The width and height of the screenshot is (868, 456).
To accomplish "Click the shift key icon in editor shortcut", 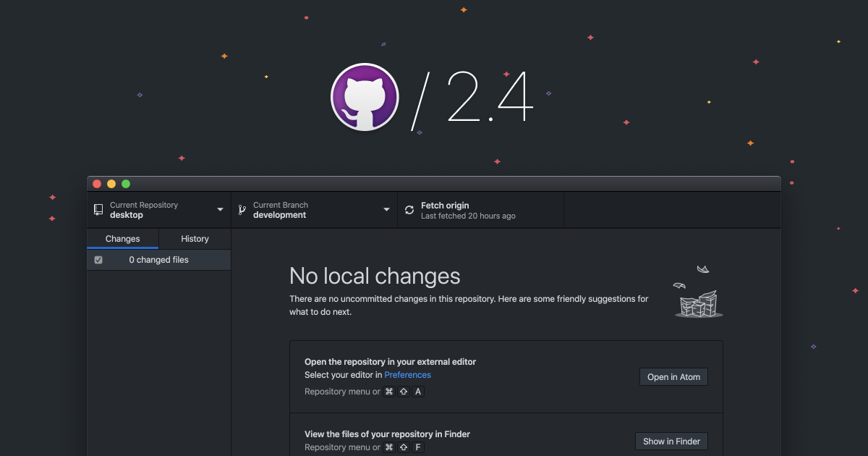I will tap(403, 391).
